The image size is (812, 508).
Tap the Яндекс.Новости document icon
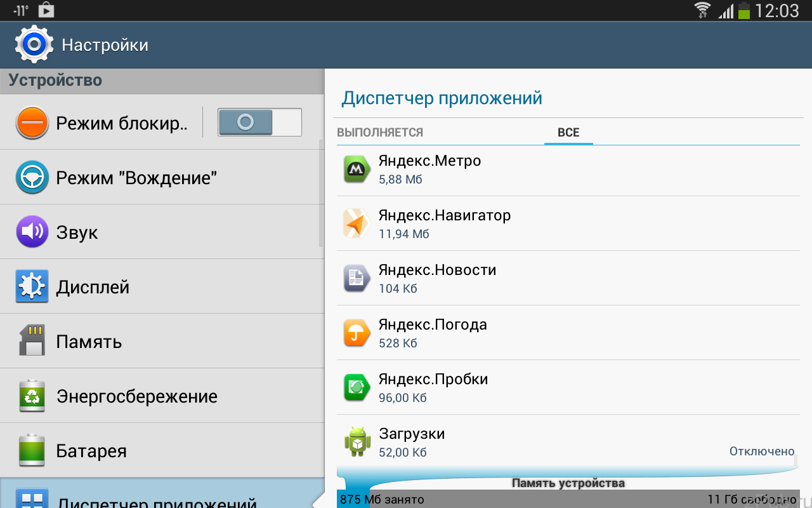click(x=357, y=278)
